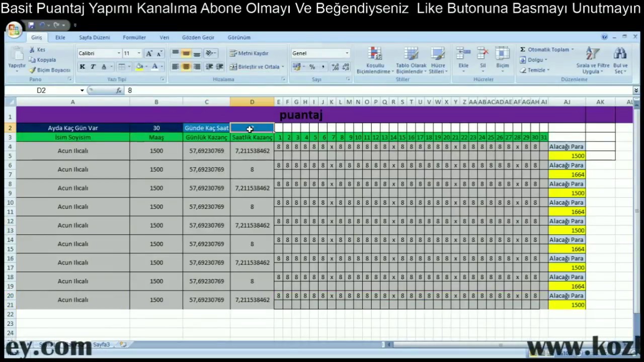Apply yellow fill color bucket
Screen dimensions: 644x362
pos(139,66)
